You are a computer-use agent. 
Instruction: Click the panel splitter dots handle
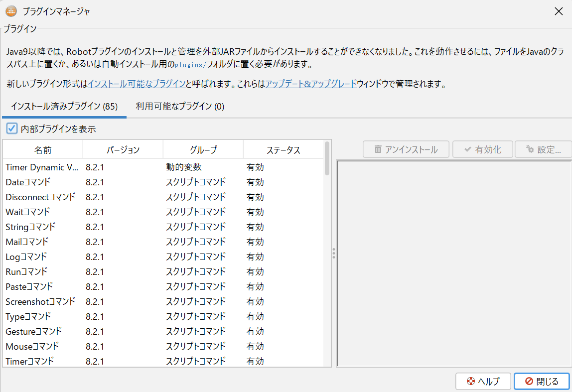click(x=333, y=254)
